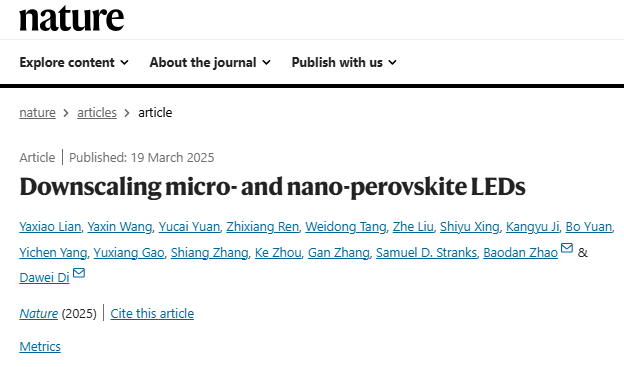The height and width of the screenshot is (367, 624).
Task: Go to nature breadcrumb link
Action: point(37,113)
